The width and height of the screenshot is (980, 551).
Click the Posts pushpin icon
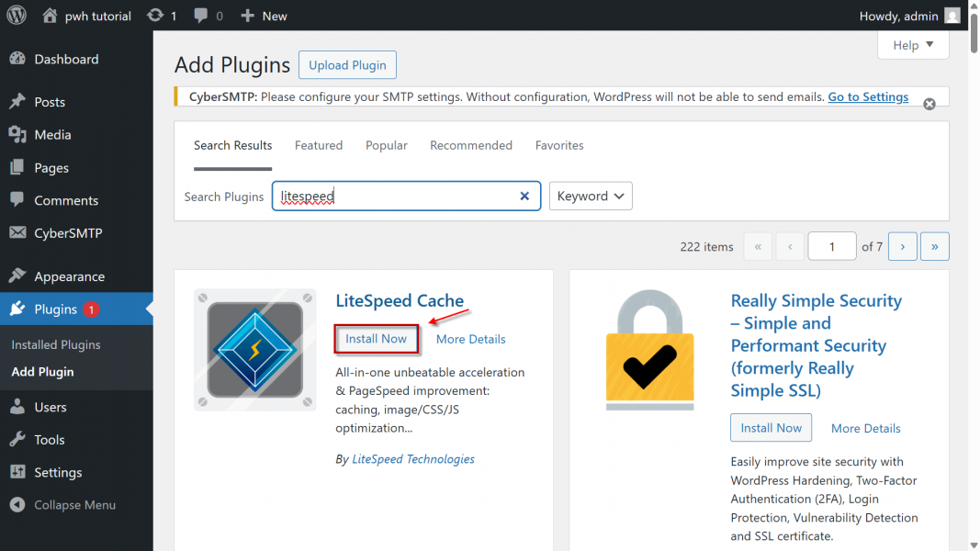point(17,101)
